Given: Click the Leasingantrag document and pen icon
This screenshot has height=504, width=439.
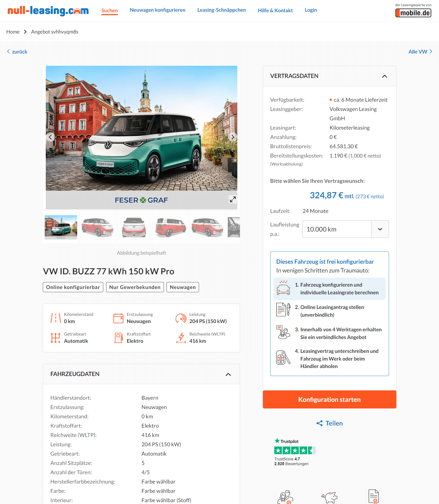Looking at the screenshot, I should click(283, 309).
